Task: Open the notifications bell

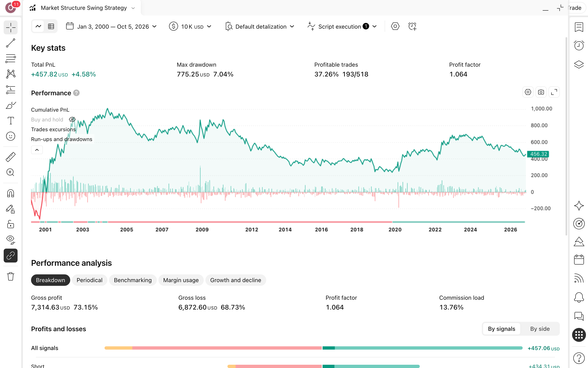Action: (579, 297)
